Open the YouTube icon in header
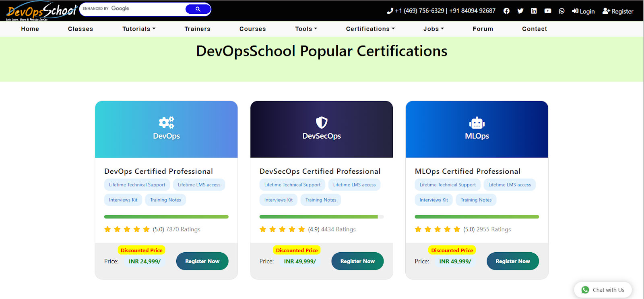The height and width of the screenshot is (299, 644). pos(548,11)
